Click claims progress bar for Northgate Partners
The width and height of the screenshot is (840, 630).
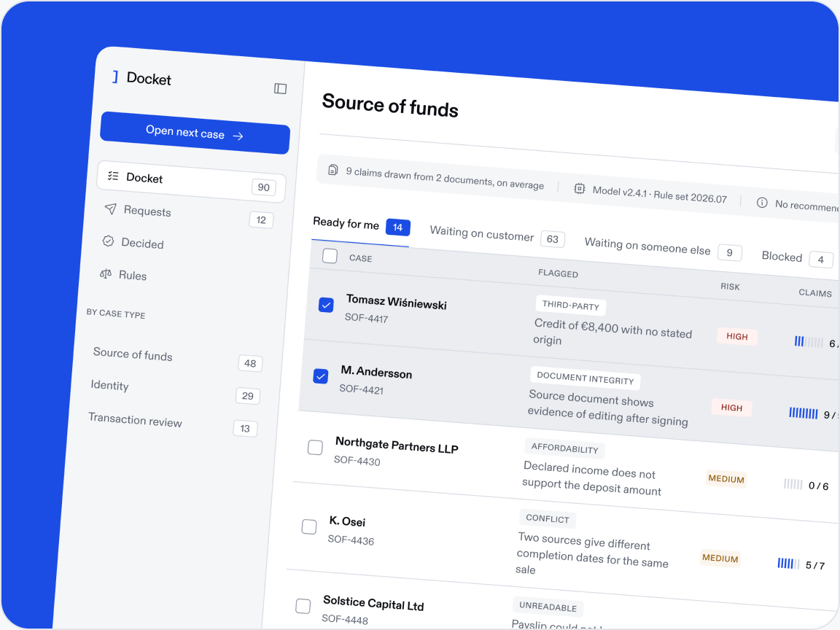pyautogui.click(x=793, y=484)
